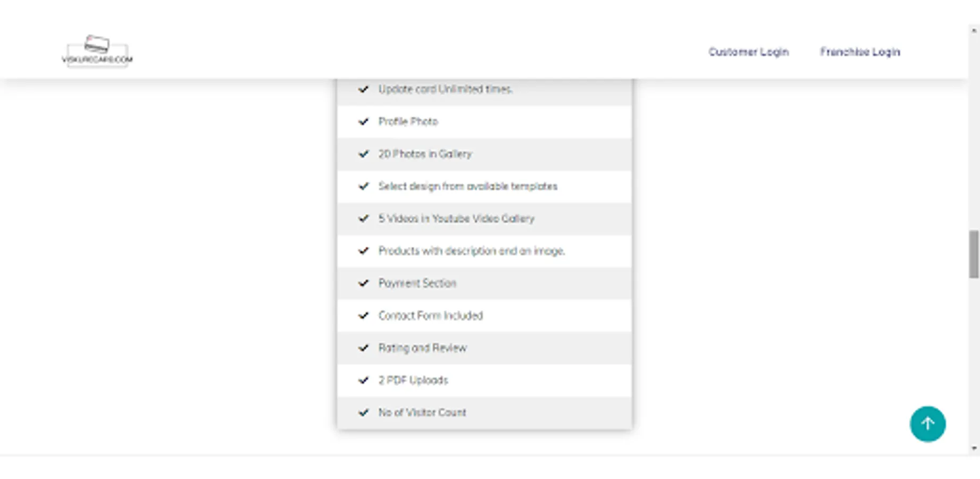Click the scrollbar up arrow
This screenshot has width=980, height=479.
(x=974, y=31)
